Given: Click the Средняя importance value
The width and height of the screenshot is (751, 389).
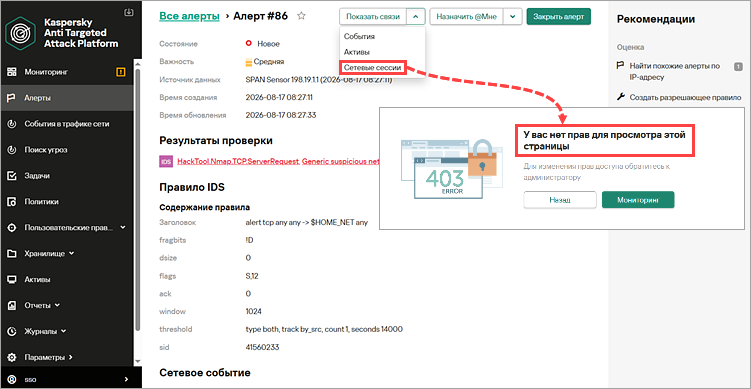Looking at the screenshot, I should (x=269, y=62).
